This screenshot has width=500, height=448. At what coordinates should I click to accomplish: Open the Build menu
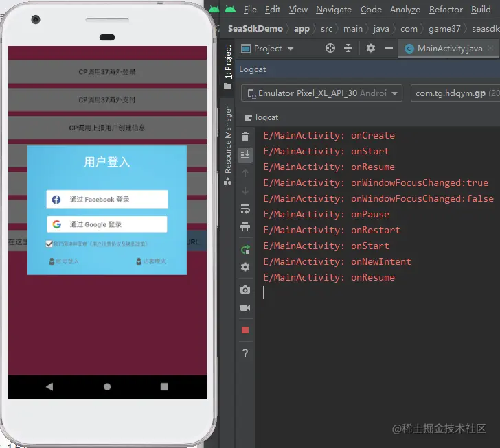tap(481, 10)
